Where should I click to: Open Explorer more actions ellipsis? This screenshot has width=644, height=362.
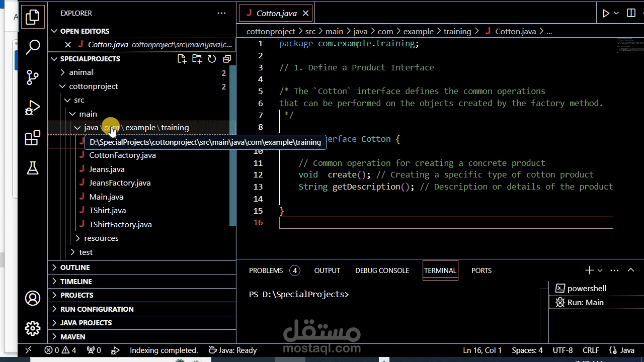pyautogui.click(x=221, y=13)
